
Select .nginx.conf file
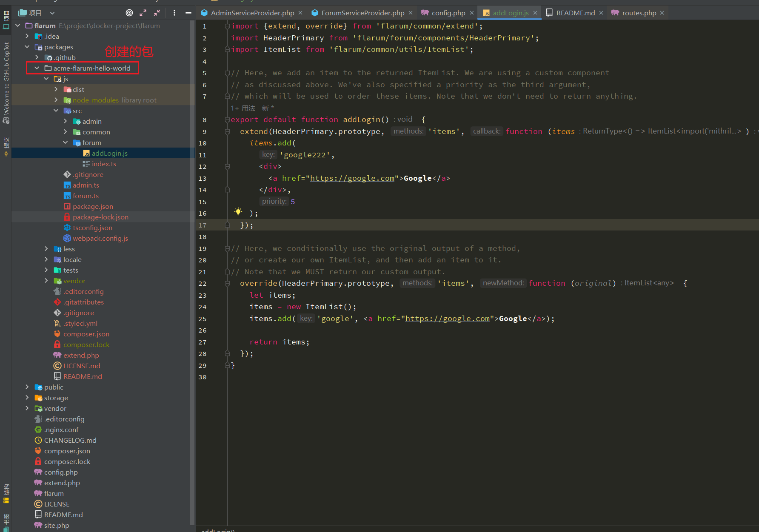pyautogui.click(x=61, y=430)
